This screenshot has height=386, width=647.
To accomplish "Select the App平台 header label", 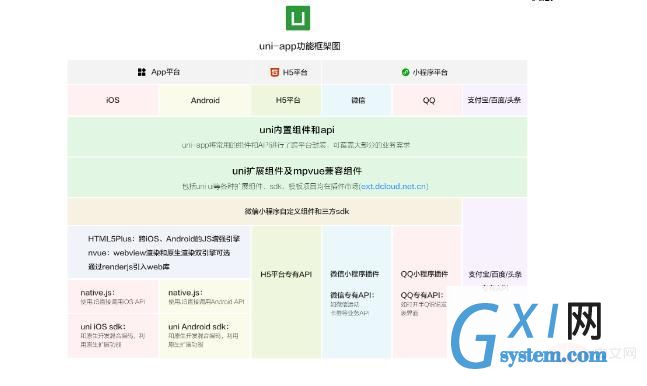I will point(165,72).
